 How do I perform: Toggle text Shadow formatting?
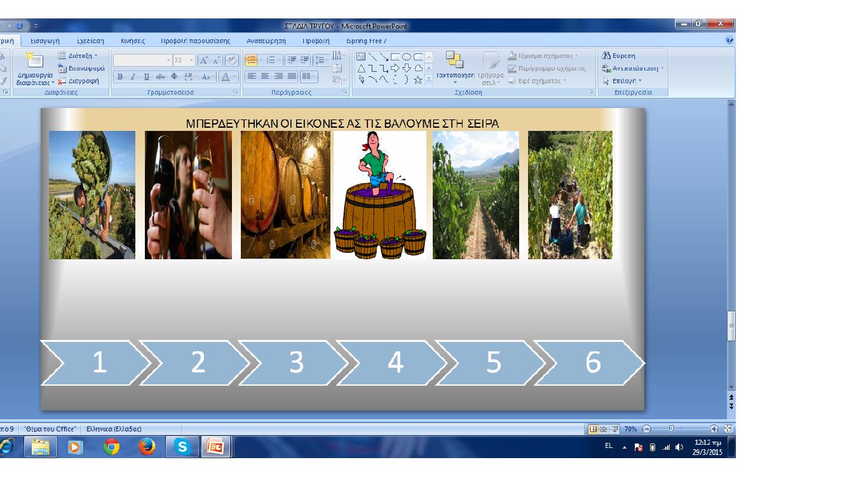click(x=174, y=77)
